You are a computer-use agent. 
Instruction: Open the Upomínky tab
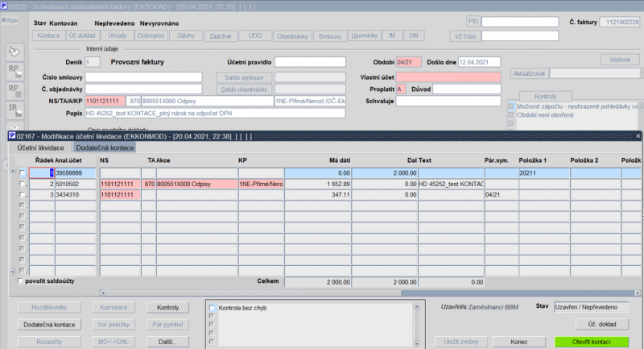pyautogui.click(x=365, y=35)
